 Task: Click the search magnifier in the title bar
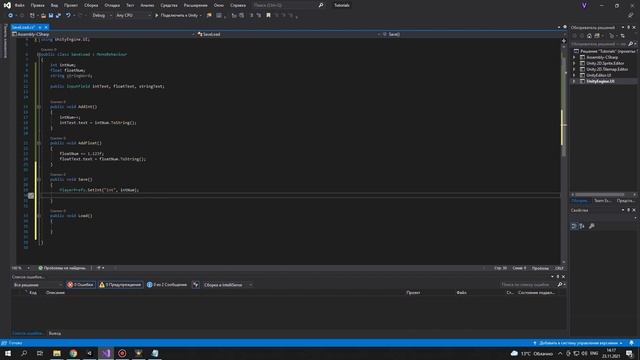click(321, 5)
